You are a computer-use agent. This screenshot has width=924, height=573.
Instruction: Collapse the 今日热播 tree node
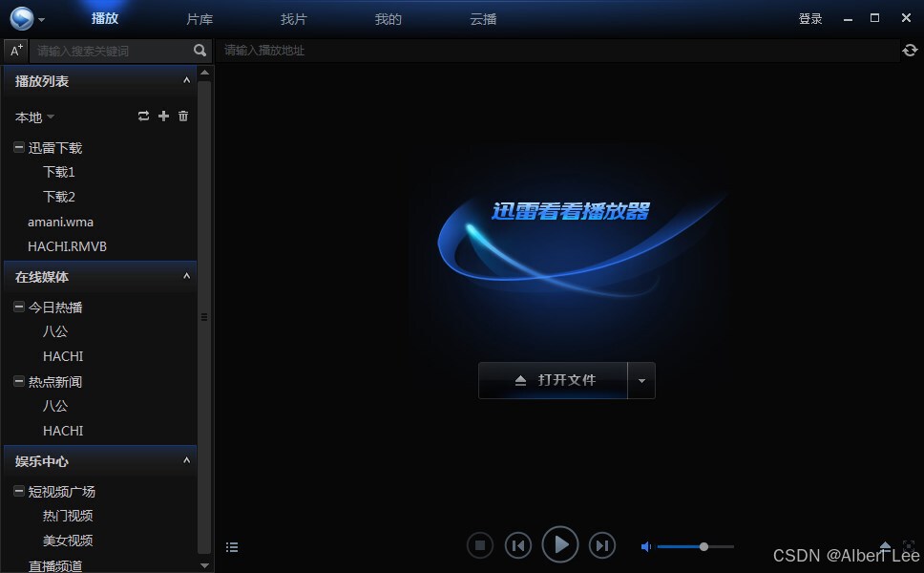coord(19,307)
